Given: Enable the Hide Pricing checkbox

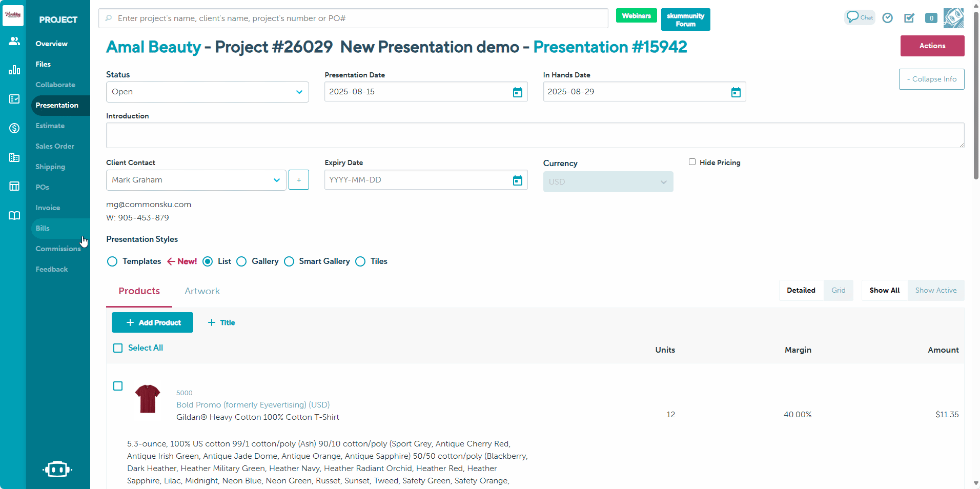Looking at the screenshot, I should point(692,162).
